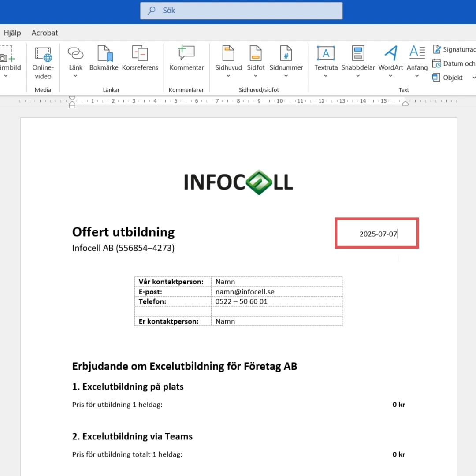This screenshot has height=476, width=476.
Task: Click the Signaturrad signature line icon
Action: (436, 49)
